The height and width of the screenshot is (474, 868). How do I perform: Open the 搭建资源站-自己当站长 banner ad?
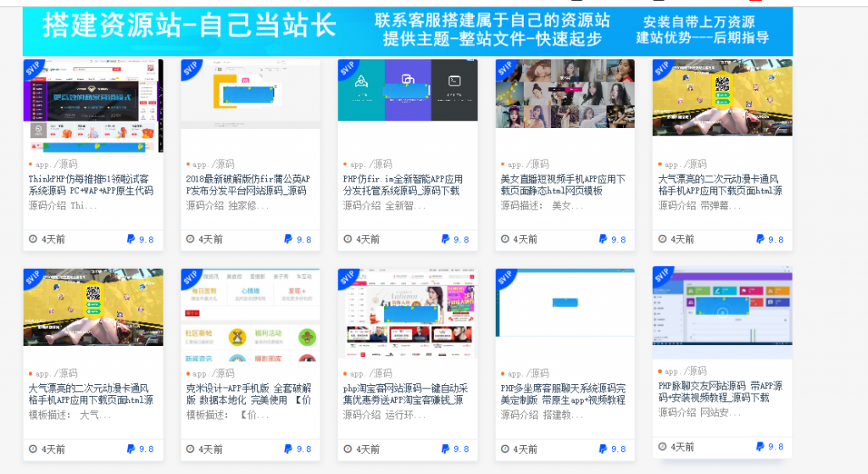coord(408,31)
